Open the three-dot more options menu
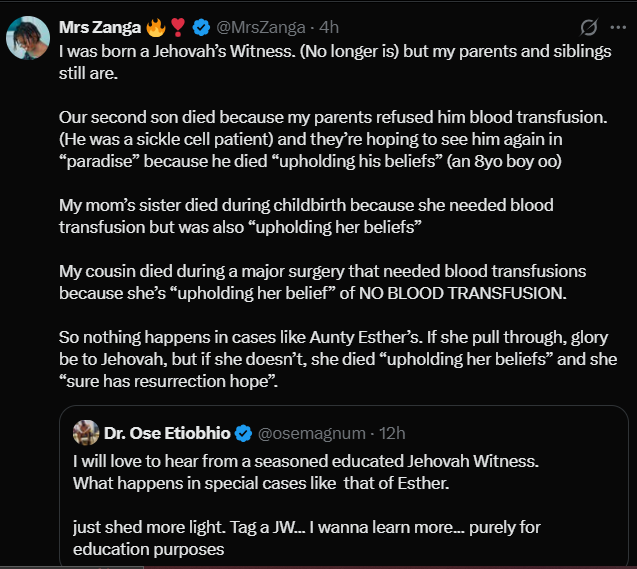 pos(617,26)
